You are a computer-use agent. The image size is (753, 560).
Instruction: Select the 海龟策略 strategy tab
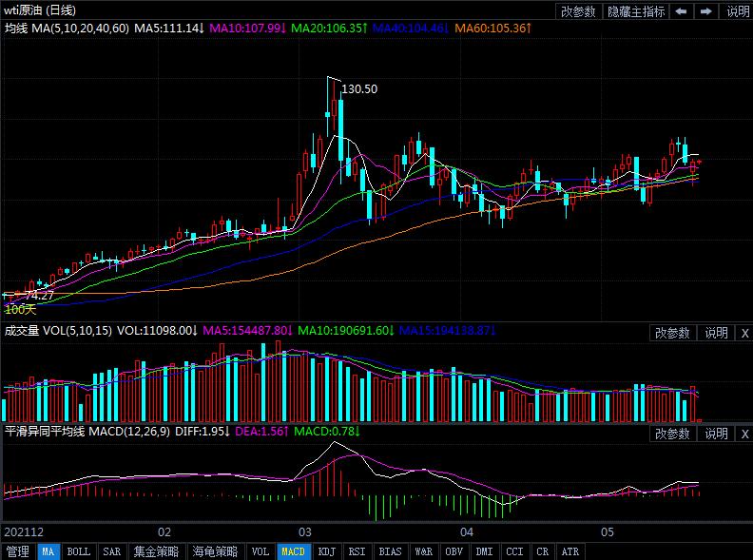(x=216, y=551)
